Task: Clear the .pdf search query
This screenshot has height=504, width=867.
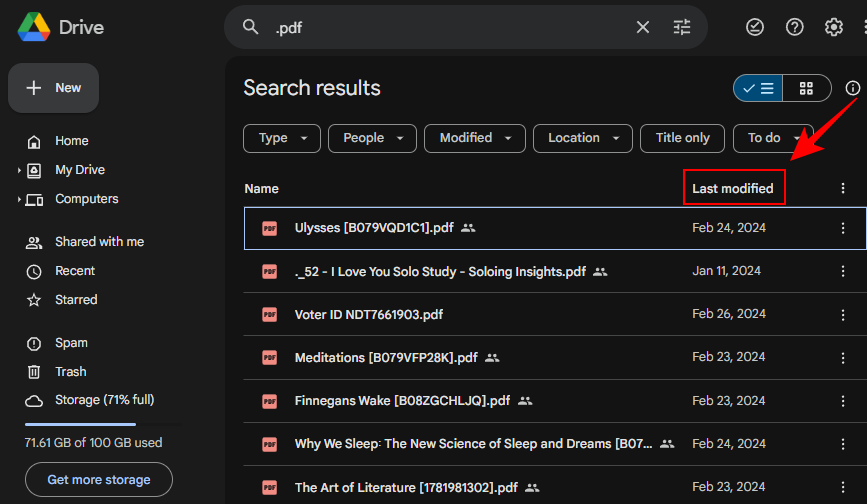Action: 643,27
